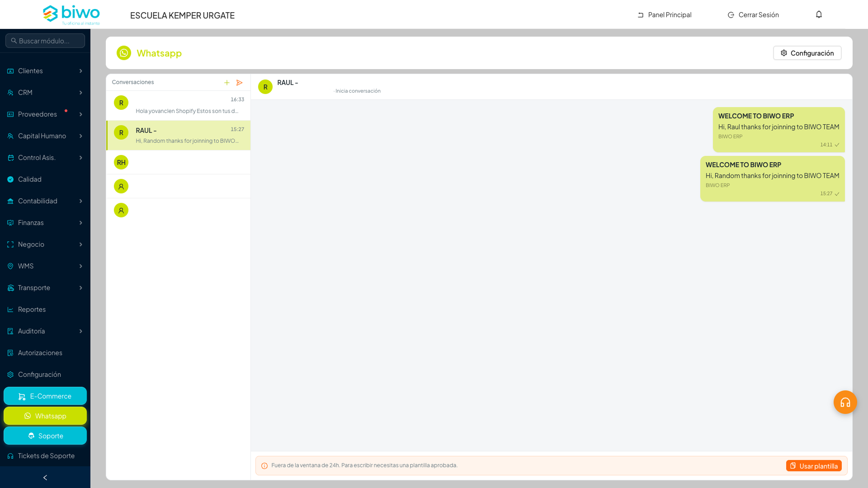Click the Auditoría sidebar icon
Screen dimensions: 868x488
10,331
